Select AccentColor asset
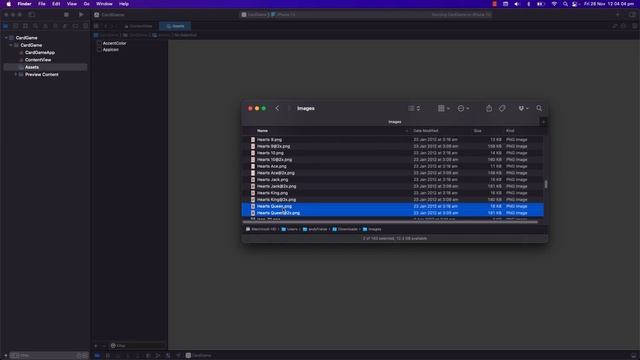640x360 pixels. coord(114,43)
